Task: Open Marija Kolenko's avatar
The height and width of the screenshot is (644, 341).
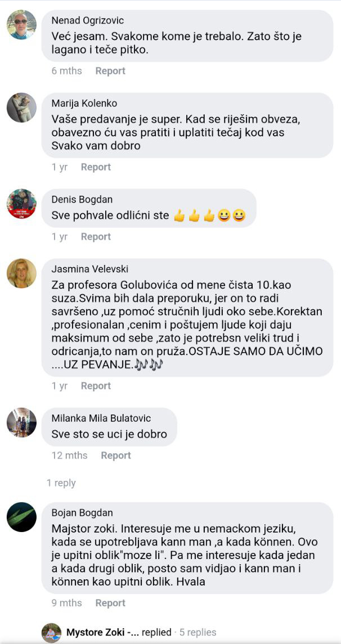Action: pyautogui.click(x=22, y=107)
